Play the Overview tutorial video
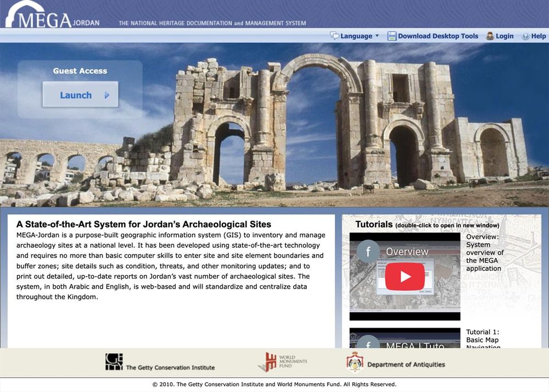This screenshot has width=549, height=392. tap(405, 277)
